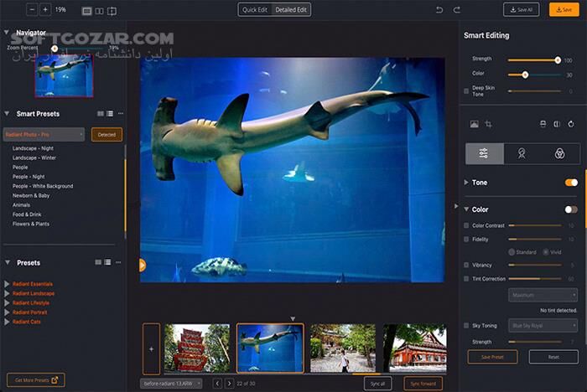Go to previous image arrow
The width and height of the screenshot is (587, 392).
pos(217,384)
